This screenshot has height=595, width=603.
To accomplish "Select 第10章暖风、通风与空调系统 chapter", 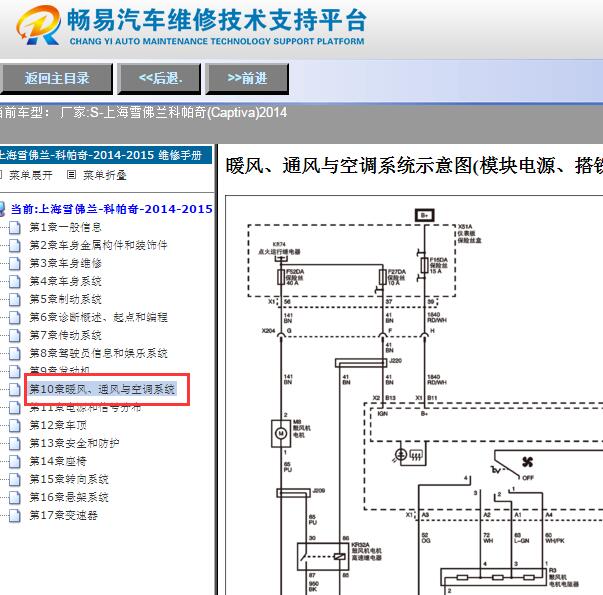I will [x=102, y=389].
